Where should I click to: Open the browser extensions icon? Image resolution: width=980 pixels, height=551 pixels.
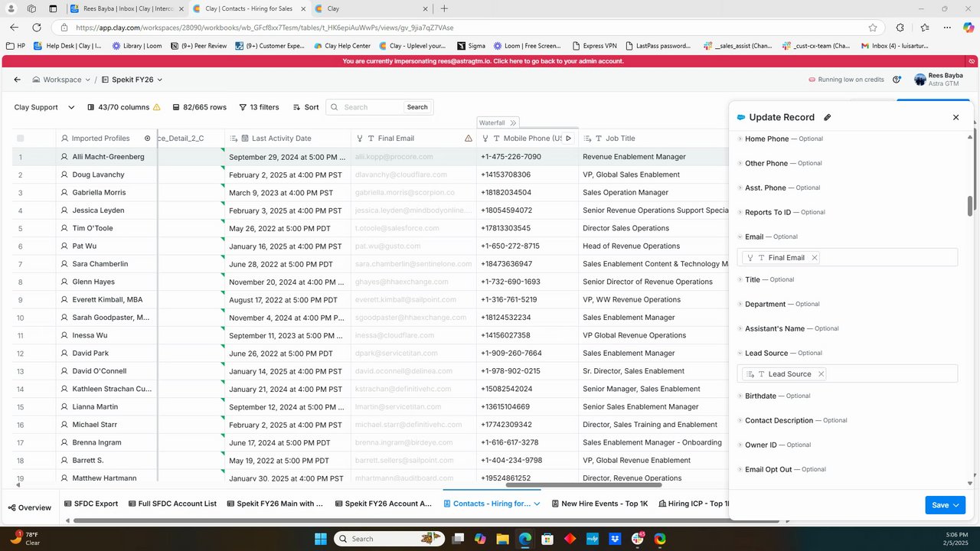pyautogui.click(x=900, y=28)
